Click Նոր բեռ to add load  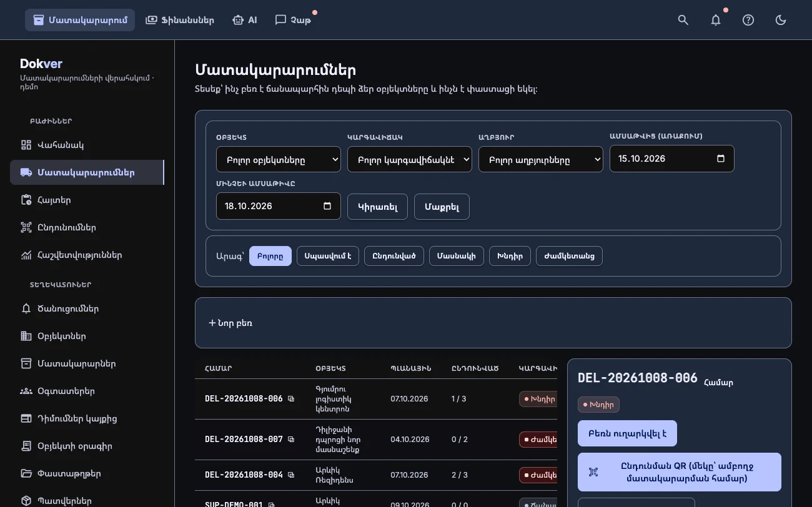click(x=230, y=323)
